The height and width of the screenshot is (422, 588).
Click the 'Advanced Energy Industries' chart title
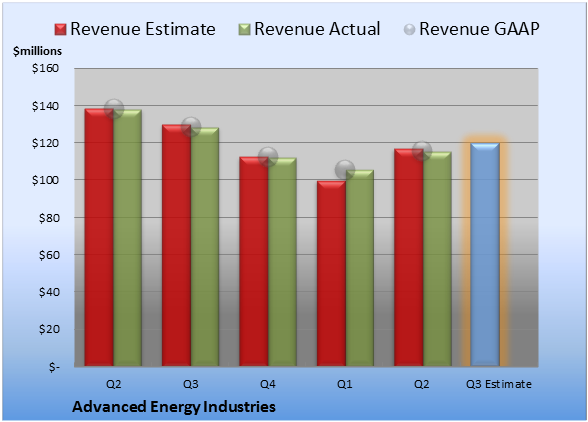click(174, 407)
